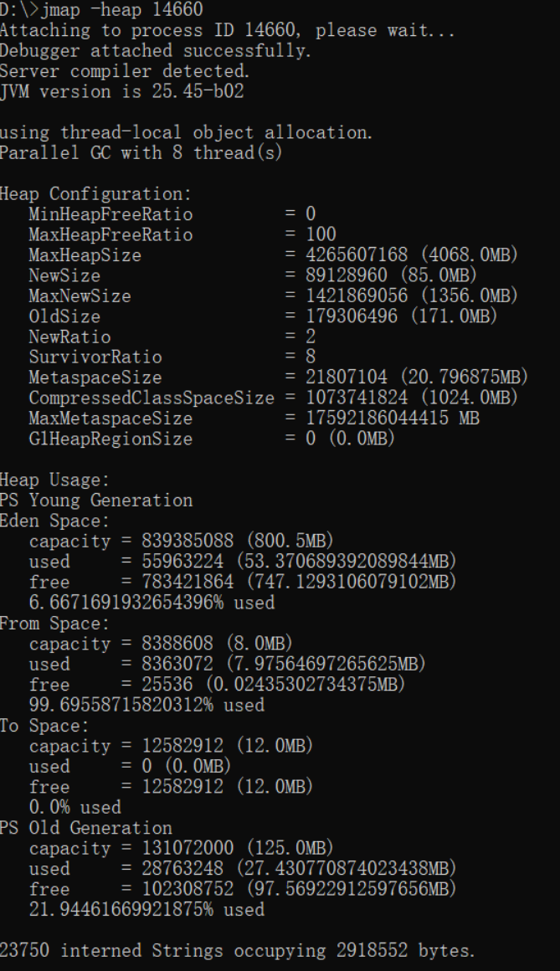560x971 pixels.
Task: Click the 99.69558715820312% used line
Action: point(146,705)
